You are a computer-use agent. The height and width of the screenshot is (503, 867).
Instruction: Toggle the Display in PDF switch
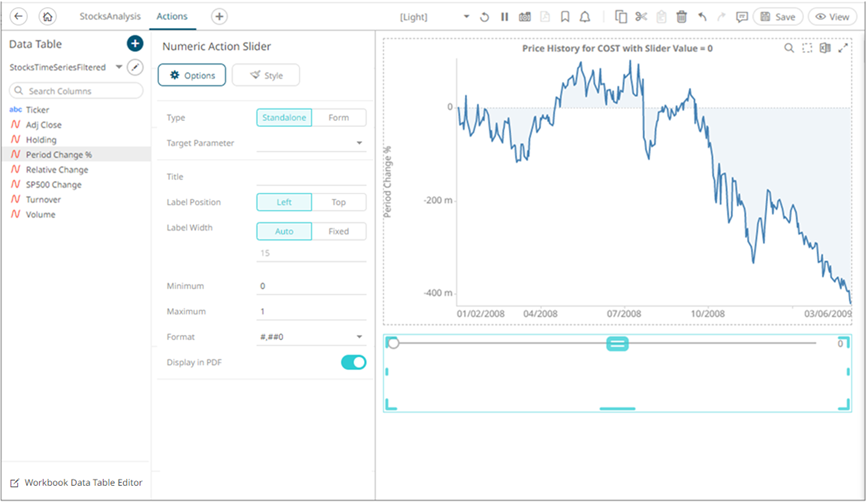pos(353,362)
